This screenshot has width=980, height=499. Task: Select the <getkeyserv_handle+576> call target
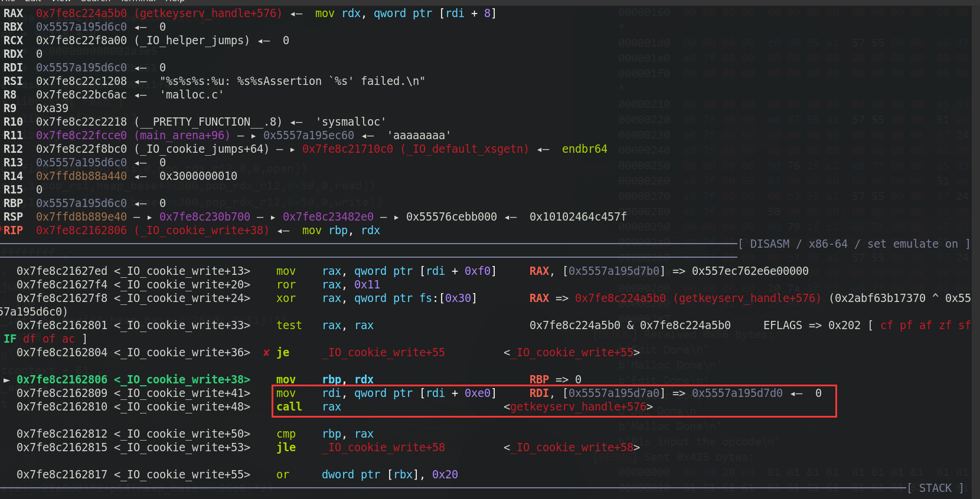tap(578, 406)
